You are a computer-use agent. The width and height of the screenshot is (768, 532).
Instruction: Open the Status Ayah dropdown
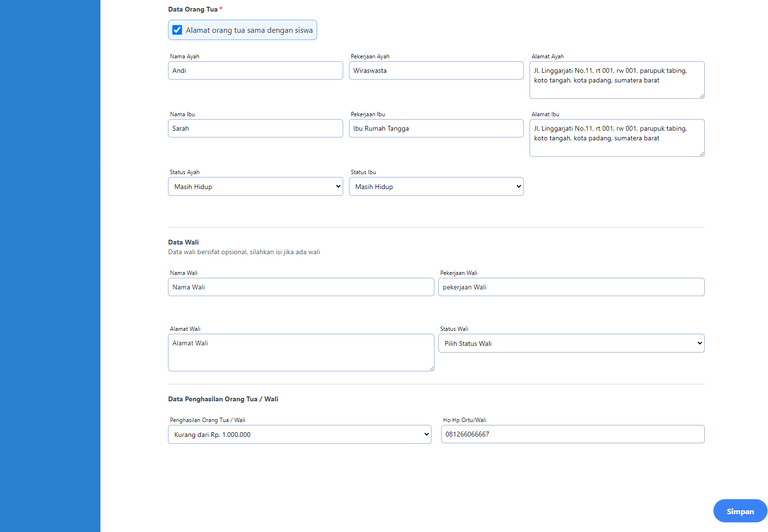pos(255,187)
